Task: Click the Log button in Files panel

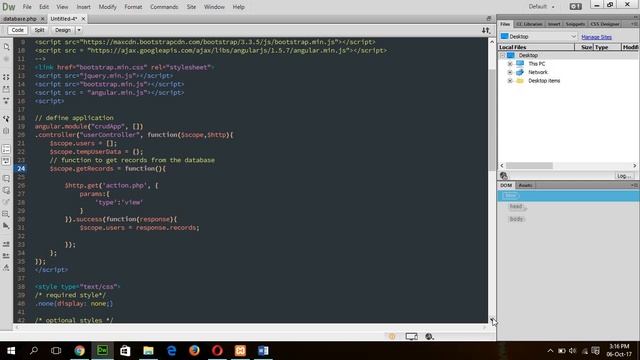Action: pos(624,176)
